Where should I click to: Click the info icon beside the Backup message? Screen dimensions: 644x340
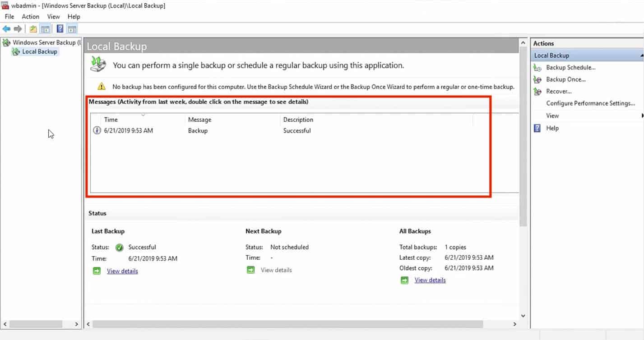tap(97, 130)
